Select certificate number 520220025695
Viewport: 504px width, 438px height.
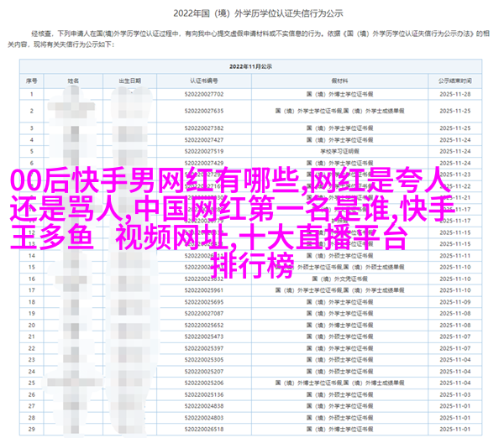204,302
